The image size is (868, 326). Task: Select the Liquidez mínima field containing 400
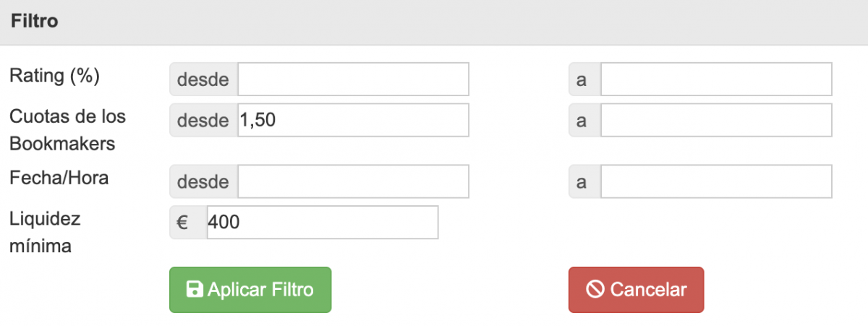(x=322, y=223)
